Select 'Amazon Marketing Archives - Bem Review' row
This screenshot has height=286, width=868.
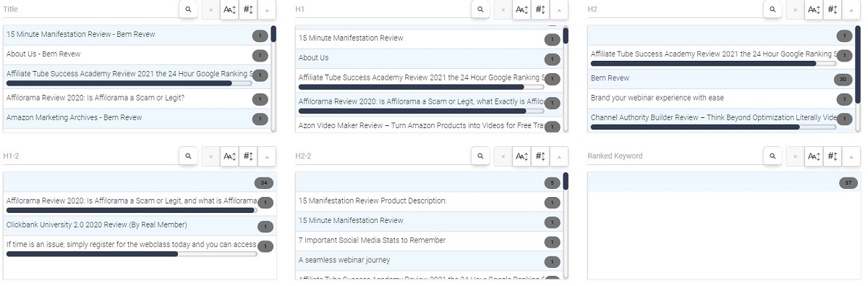[x=137, y=118]
